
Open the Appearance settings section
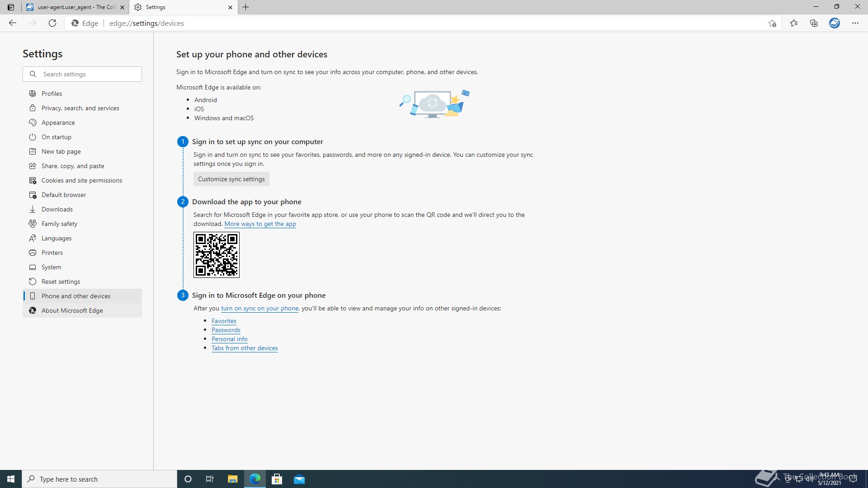(x=58, y=122)
